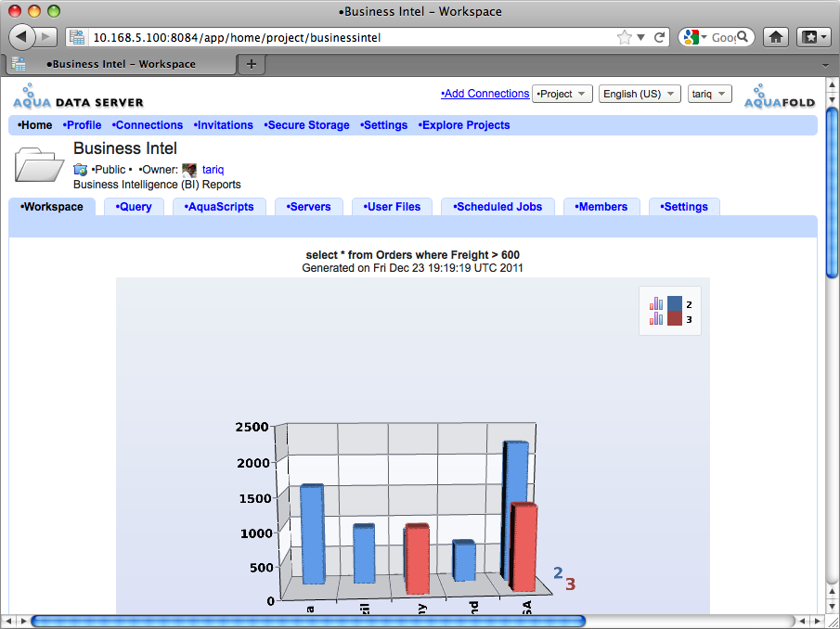Click the vertical scrollbar thumb
Screen dimensions: 840x629
point(832,193)
